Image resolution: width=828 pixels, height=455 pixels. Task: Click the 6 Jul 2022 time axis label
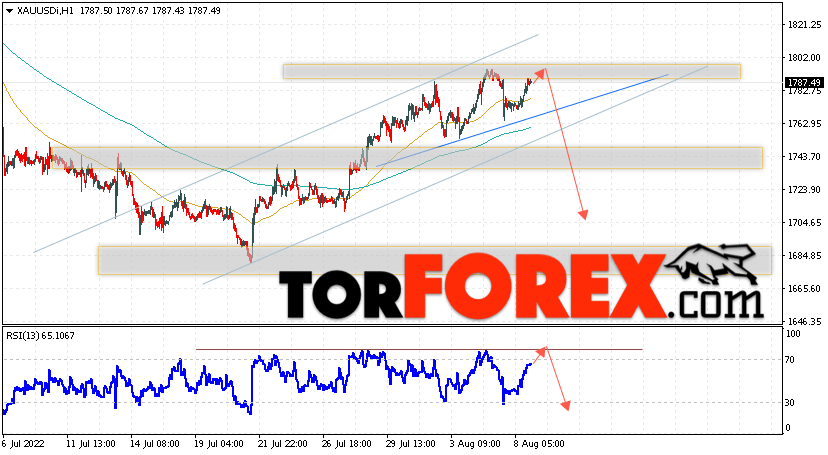pyautogui.click(x=23, y=443)
